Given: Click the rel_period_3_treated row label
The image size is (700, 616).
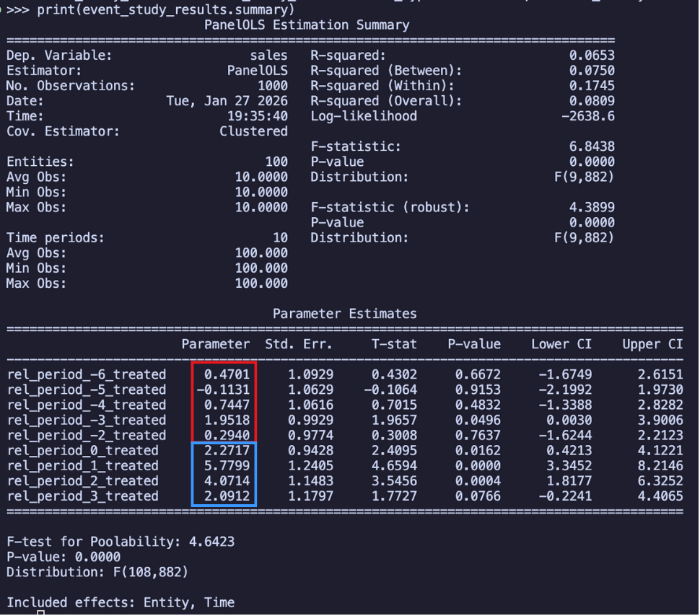Looking at the screenshot, I should [83, 496].
